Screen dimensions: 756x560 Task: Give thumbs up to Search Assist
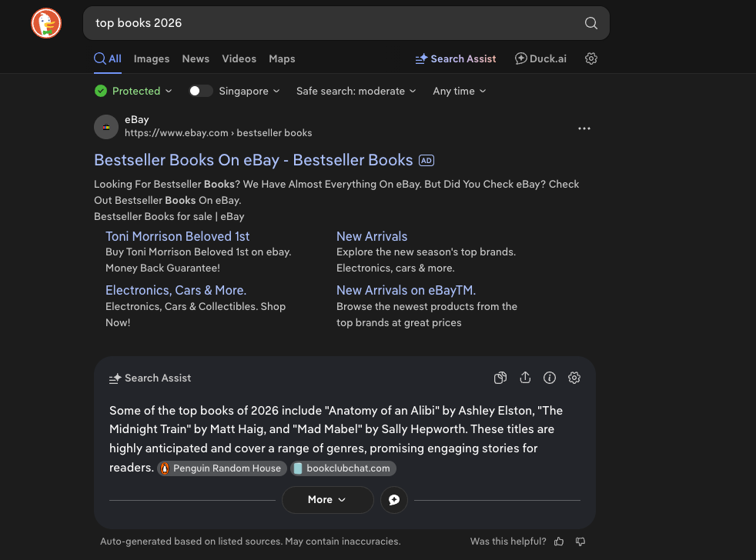pyautogui.click(x=559, y=542)
